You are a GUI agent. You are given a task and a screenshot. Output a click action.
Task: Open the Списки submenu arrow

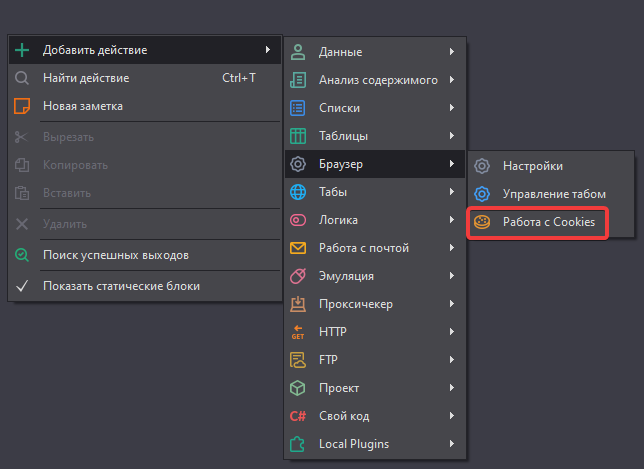point(452,108)
